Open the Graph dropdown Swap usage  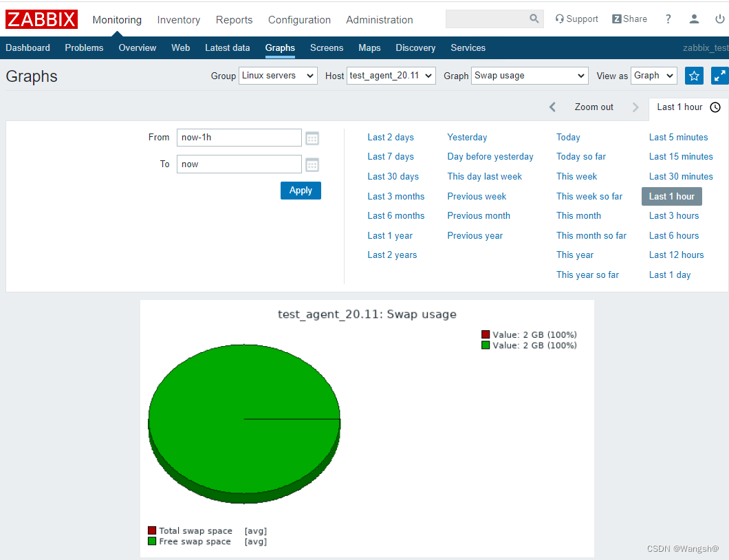(530, 76)
